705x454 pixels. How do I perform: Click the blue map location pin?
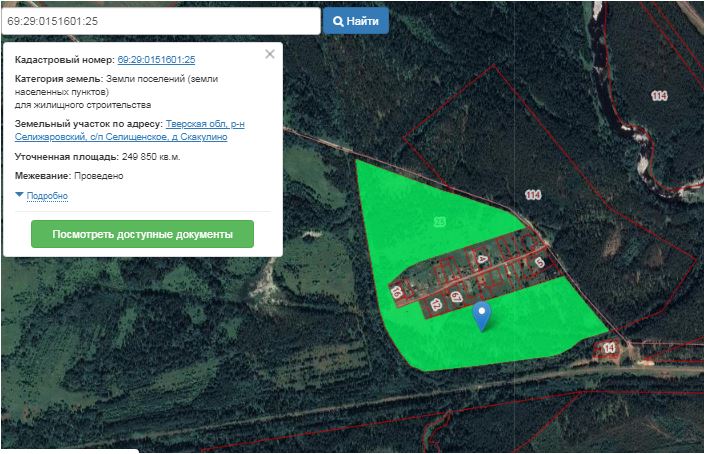[482, 317]
